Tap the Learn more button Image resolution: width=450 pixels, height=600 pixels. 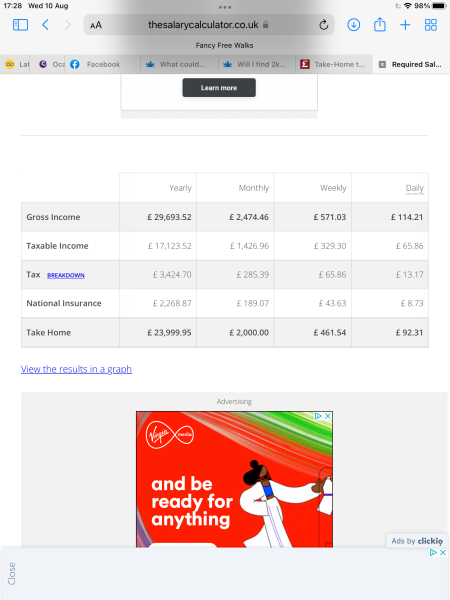point(219,88)
